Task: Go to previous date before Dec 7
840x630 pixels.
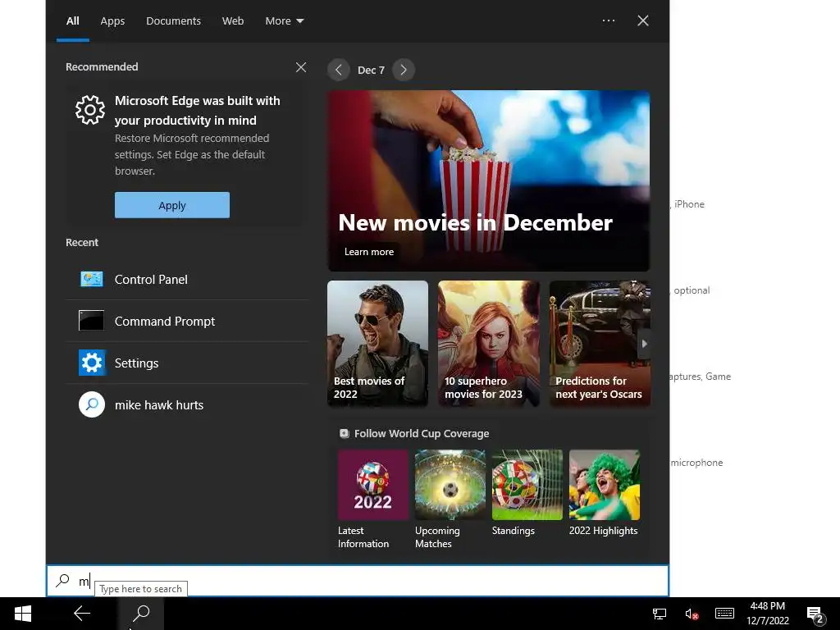Action: pos(339,70)
